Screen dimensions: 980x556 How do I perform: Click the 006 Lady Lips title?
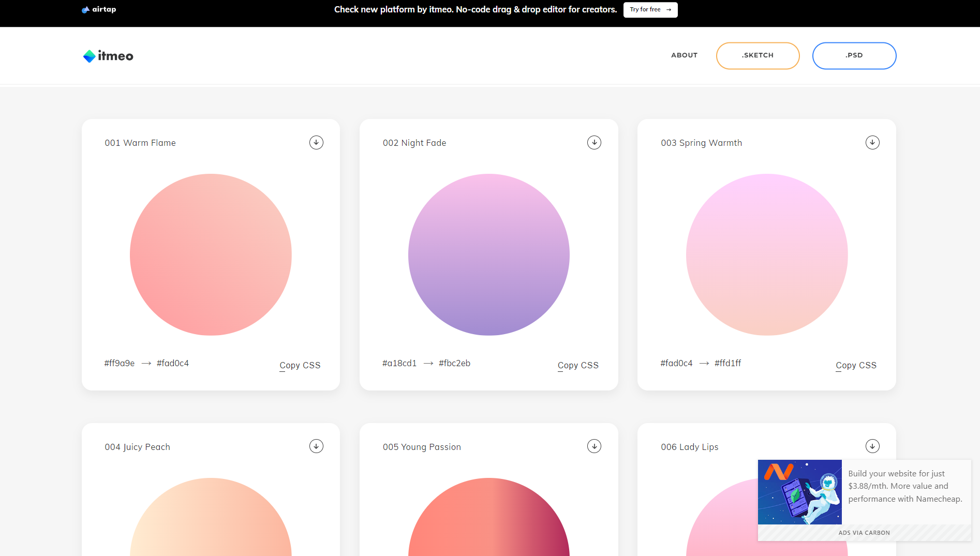[x=689, y=447]
